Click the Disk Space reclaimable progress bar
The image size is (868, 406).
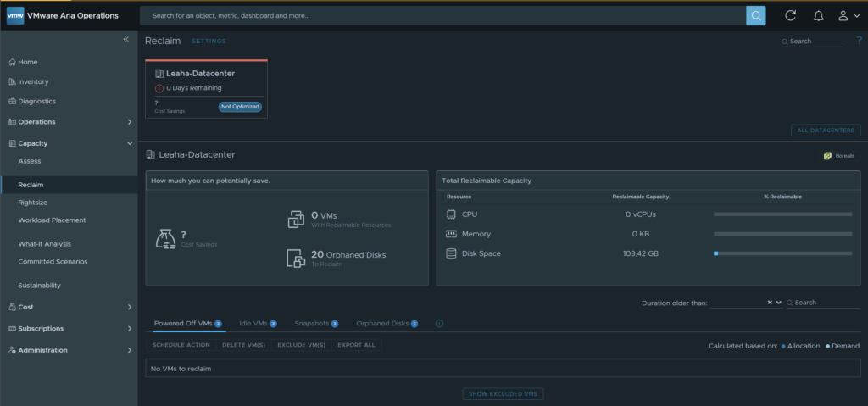tap(782, 253)
